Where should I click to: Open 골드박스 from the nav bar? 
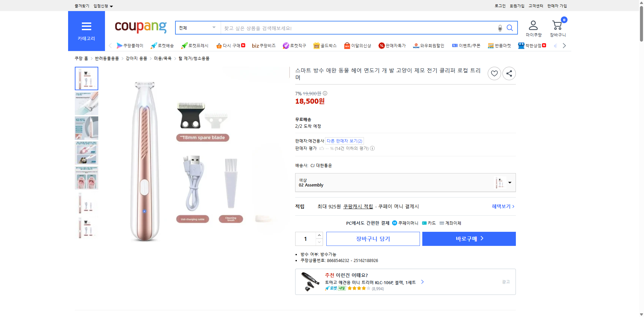(x=325, y=45)
